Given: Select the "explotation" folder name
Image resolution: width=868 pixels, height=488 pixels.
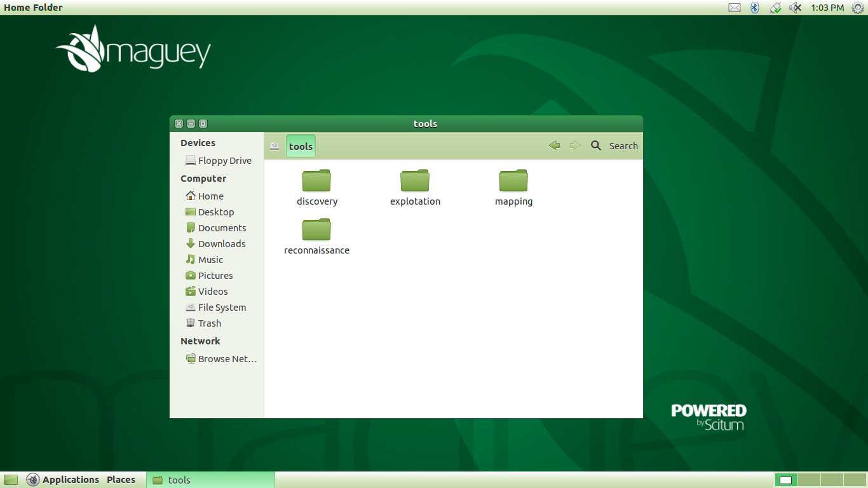Looking at the screenshot, I should pyautogui.click(x=415, y=201).
